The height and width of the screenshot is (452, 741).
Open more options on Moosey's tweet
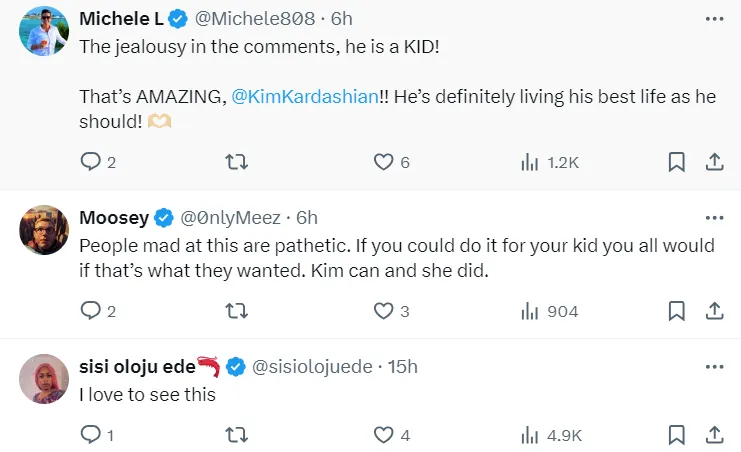tap(714, 217)
